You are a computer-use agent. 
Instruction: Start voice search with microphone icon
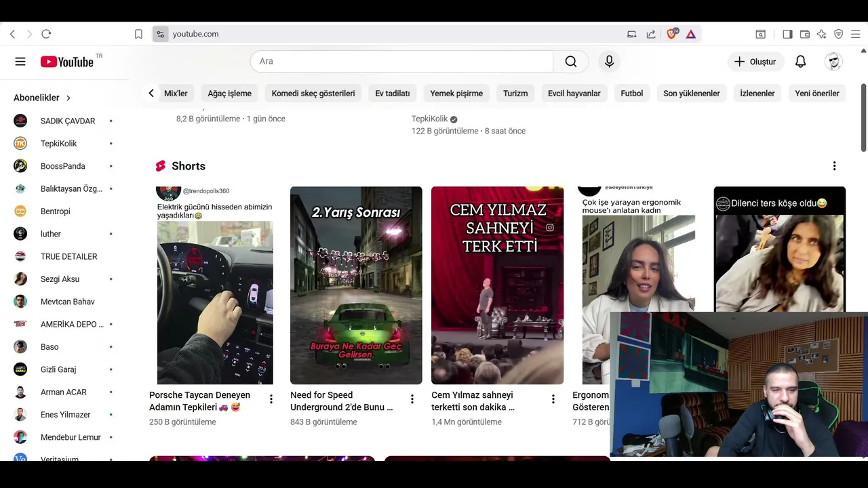pyautogui.click(x=609, y=62)
